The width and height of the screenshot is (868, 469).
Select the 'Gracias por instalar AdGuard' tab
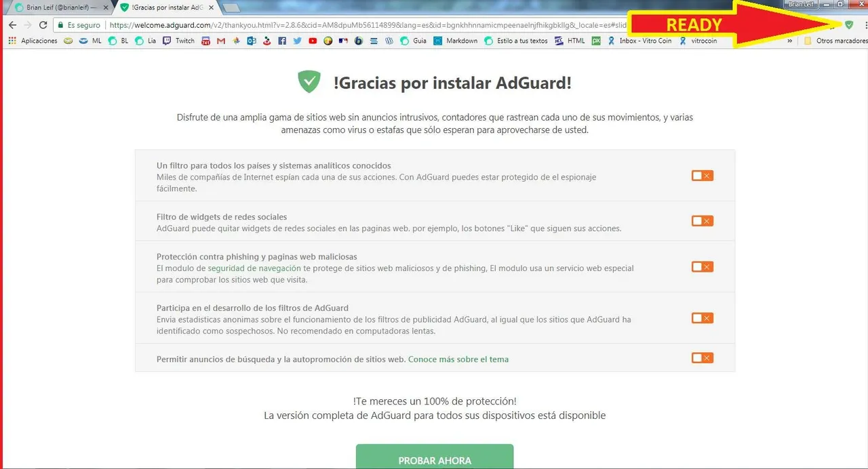pos(167,7)
